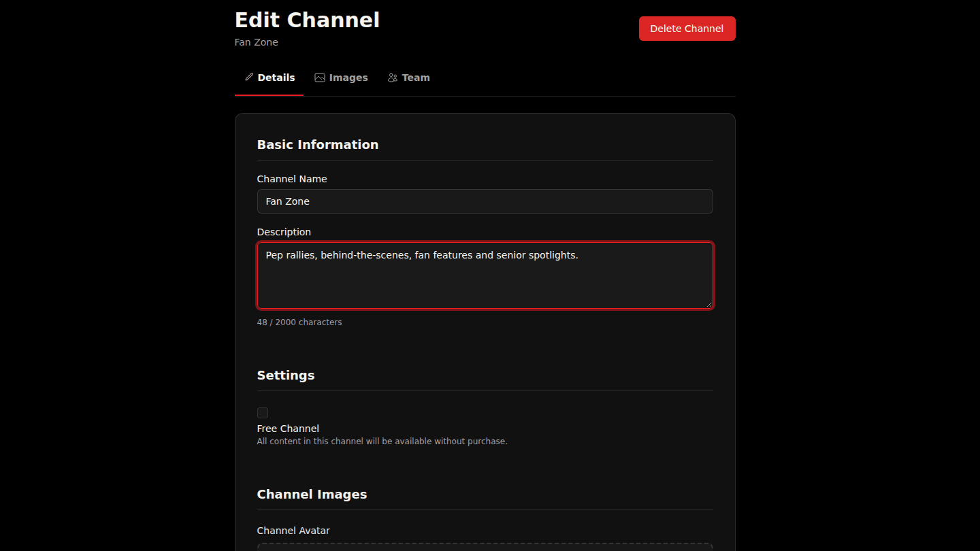Click the people icon on Team tab
Screen dimensions: 980x551
393,78
